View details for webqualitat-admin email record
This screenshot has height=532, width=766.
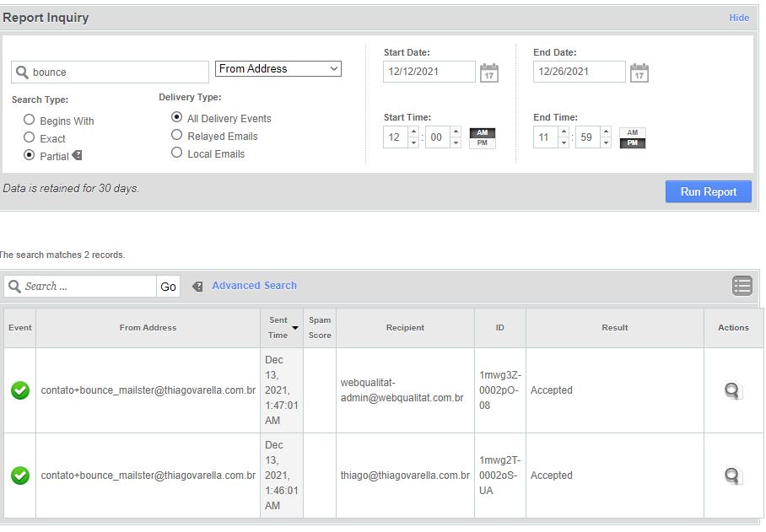[x=733, y=390]
